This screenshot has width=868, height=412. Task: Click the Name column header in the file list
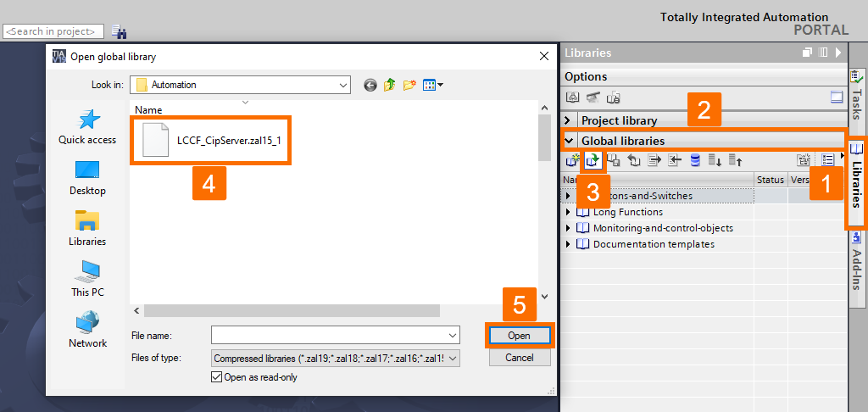148,109
